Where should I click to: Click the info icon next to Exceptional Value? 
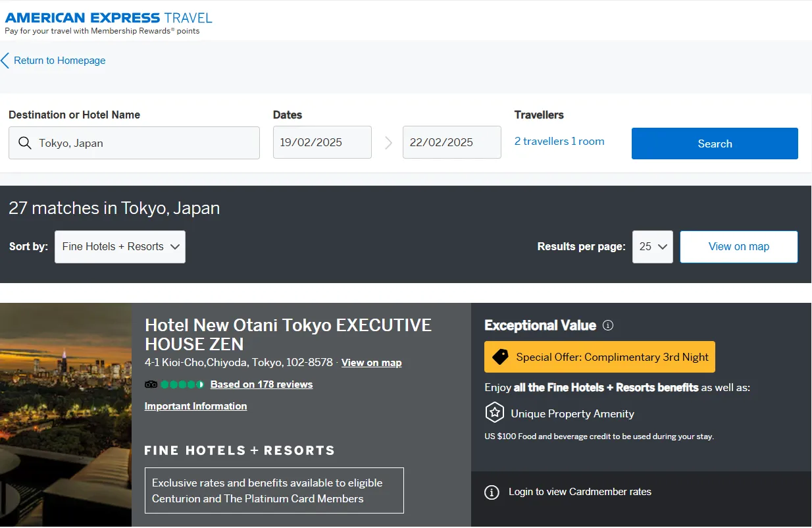(x=608, y=325)
